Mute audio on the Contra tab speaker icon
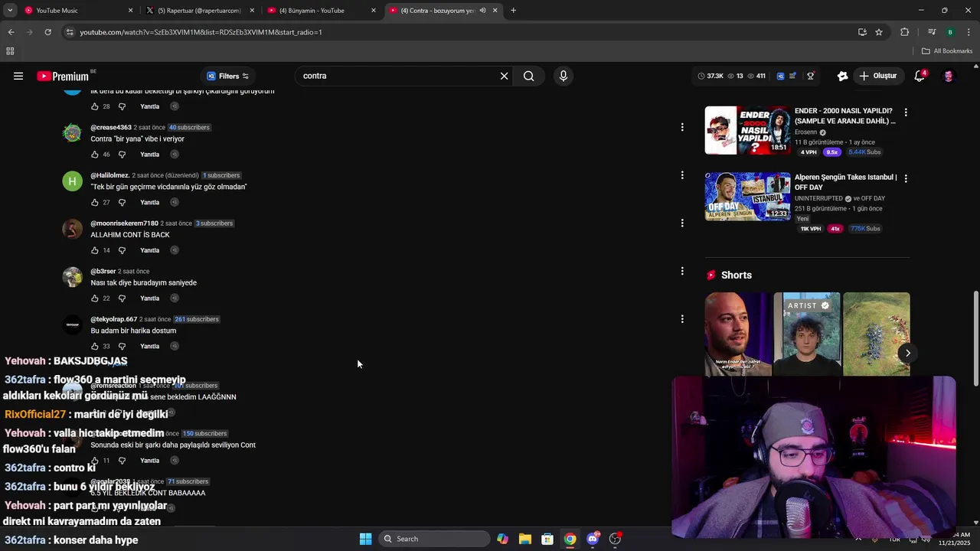 coord(483,11)
